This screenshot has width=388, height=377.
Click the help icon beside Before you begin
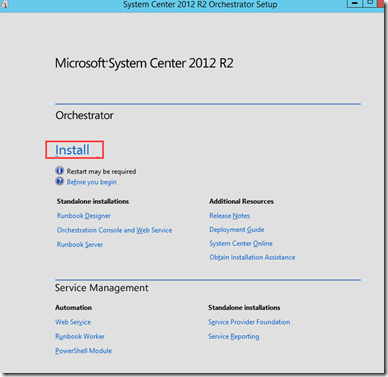tap(59, 181)
